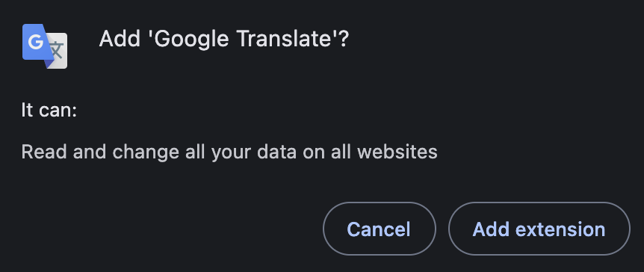Click the "Add 'Google Translate'?" dialog title
The image size is (644, 272).
pyautogui.click(x=224, y=40)
